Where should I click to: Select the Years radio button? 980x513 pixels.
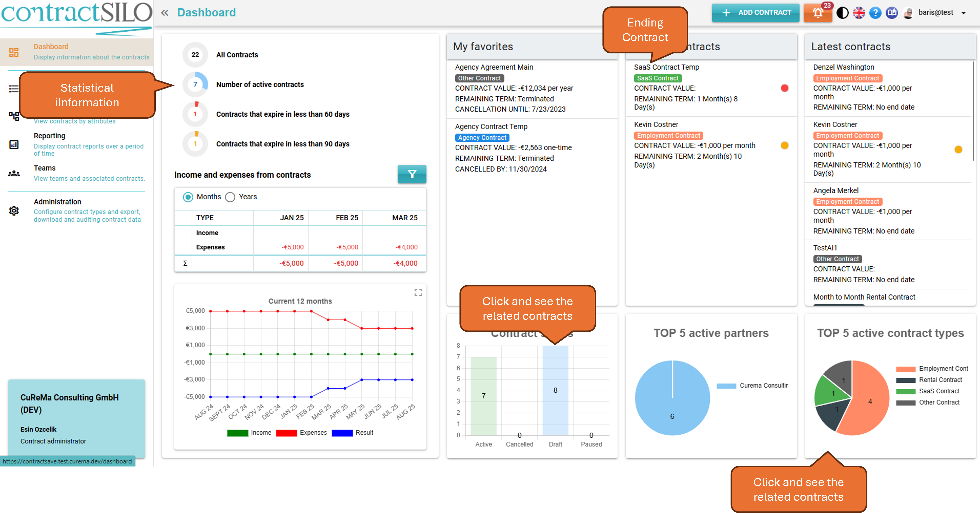point(230,197)
